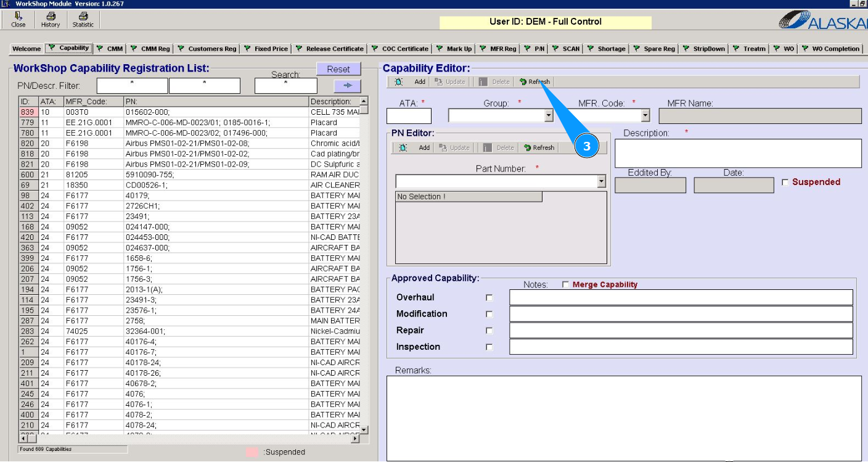868x462 pixels.
Task: Click the Inspection notes field
Action: (x=681, y=347)
